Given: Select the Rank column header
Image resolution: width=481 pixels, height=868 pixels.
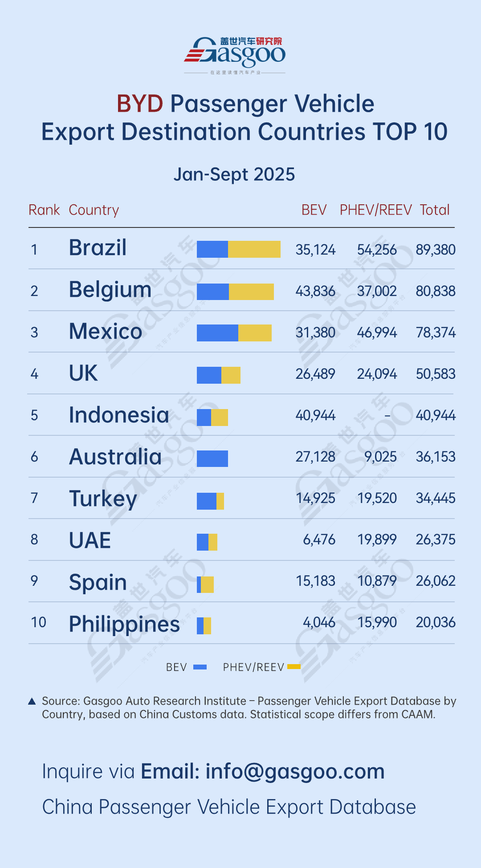Looking at the screenshot, I should pos(44,210).
